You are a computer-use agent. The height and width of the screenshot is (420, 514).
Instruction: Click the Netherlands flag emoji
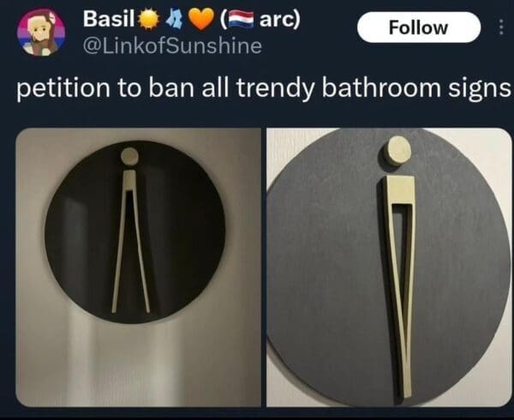click(x=241, y=20)
